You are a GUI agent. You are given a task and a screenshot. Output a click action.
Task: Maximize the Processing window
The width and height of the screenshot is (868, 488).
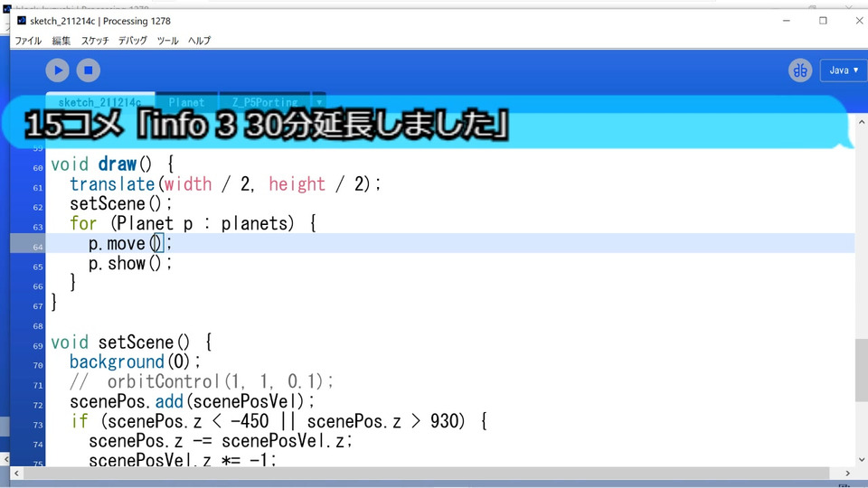823,21
